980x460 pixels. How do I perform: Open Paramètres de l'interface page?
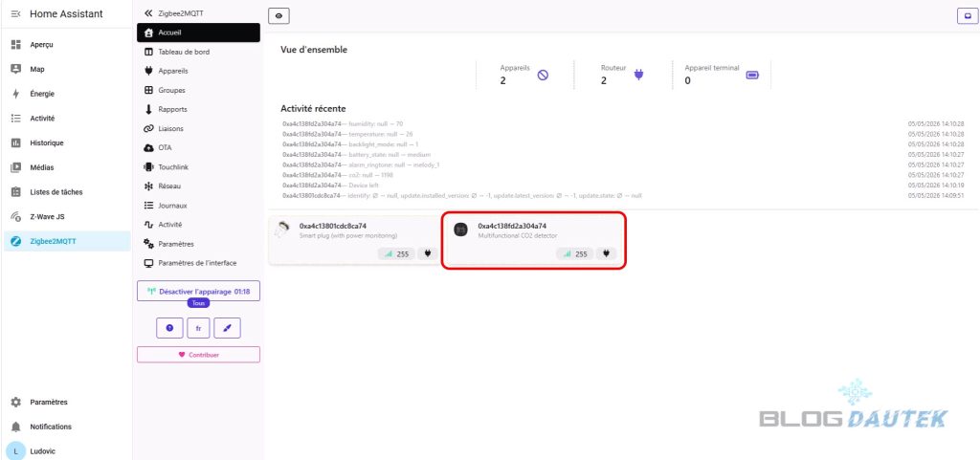click(198, 263)
